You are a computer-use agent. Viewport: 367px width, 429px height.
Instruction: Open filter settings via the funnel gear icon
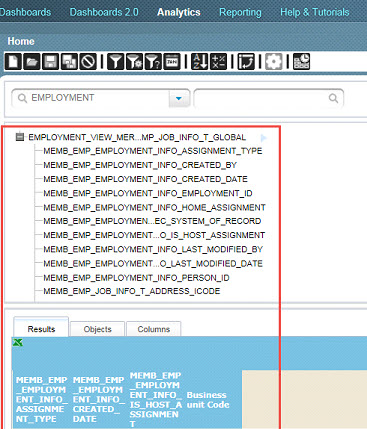[x=134, y=62]
